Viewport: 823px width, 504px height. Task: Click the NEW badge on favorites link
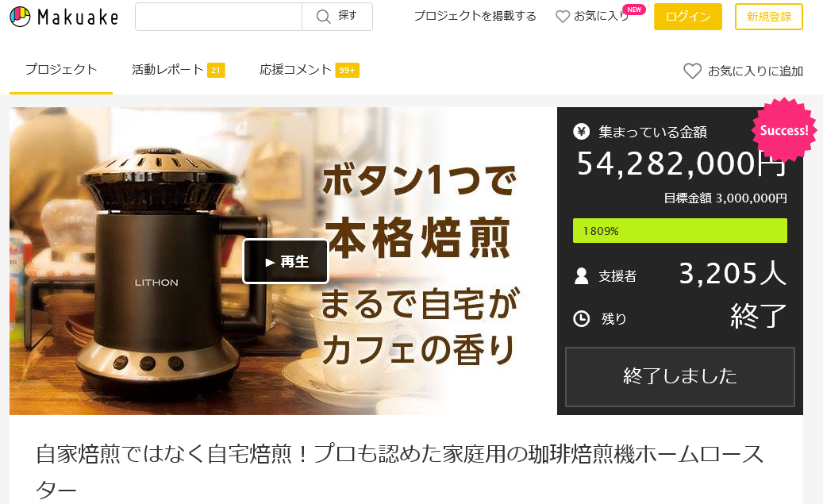634,10
